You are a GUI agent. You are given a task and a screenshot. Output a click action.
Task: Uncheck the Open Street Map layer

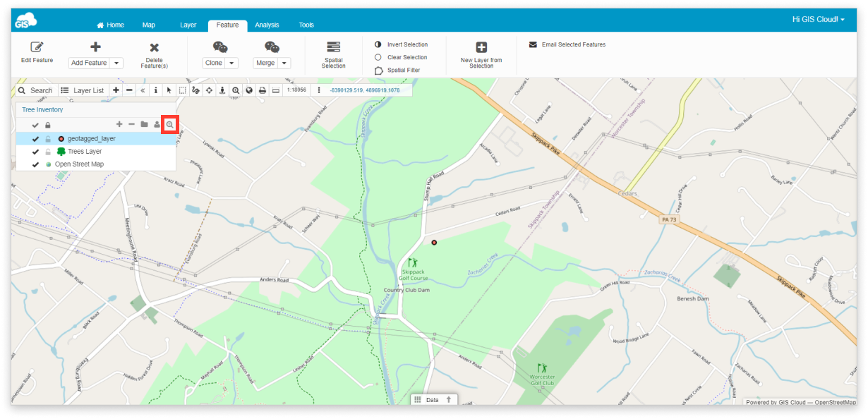coord(35,164)
